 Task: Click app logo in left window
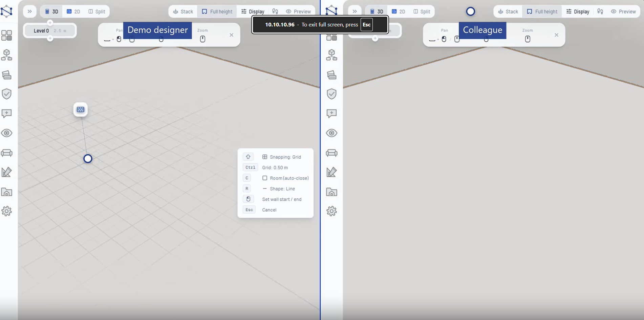tap(7, 11)
